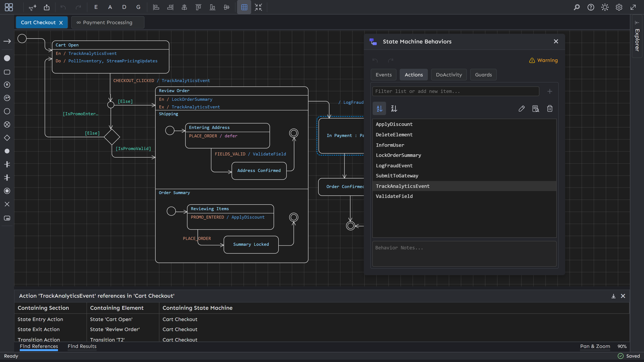
Task: Click the export/share icon in toolbar
Action: pos(47,7)
